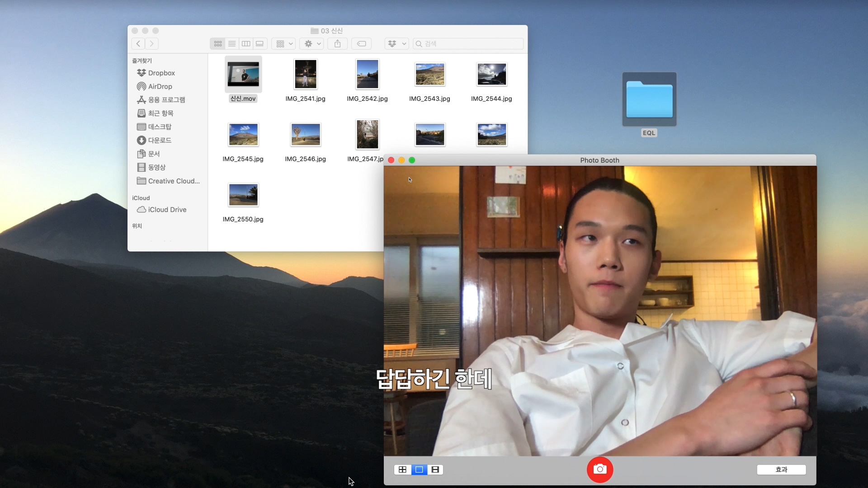Screen dimensions: 868x488
Task: Select the EQL folder on desktop
Action: click(x=649, y=99)
